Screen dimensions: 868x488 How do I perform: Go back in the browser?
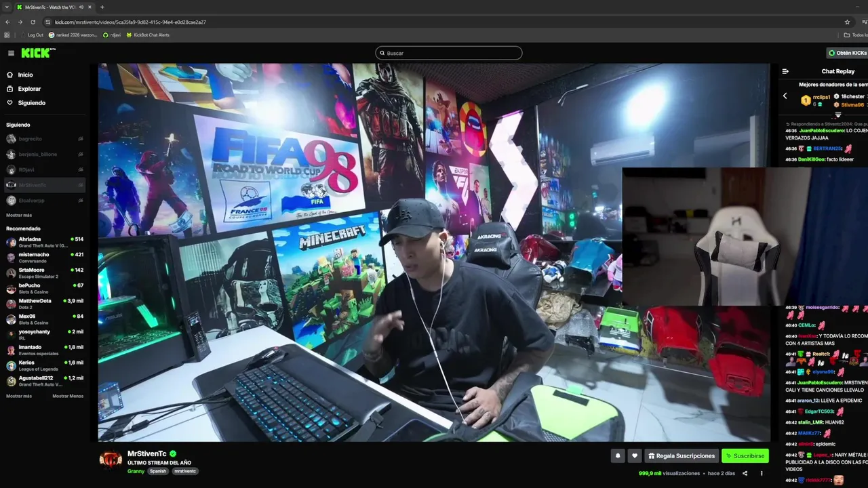[7, 22]
